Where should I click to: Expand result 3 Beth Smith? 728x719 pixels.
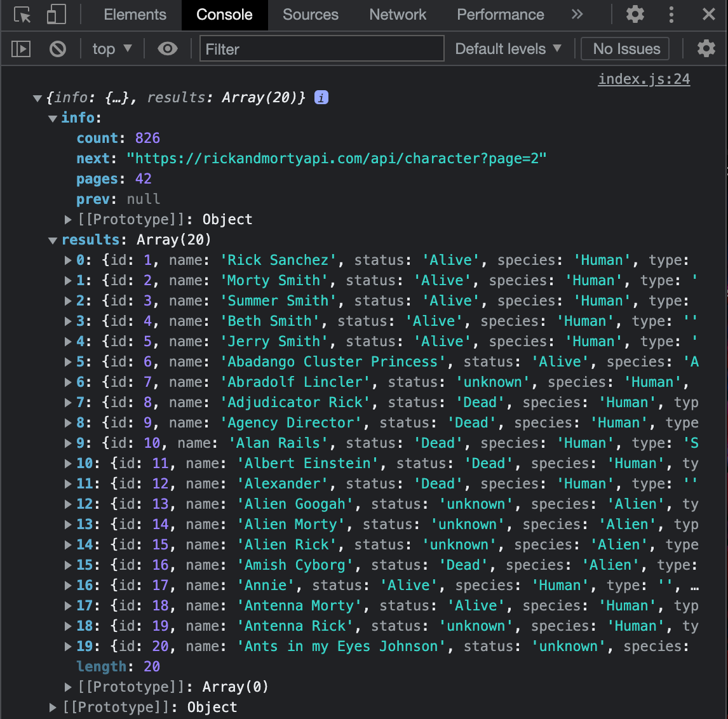(68, 321)
